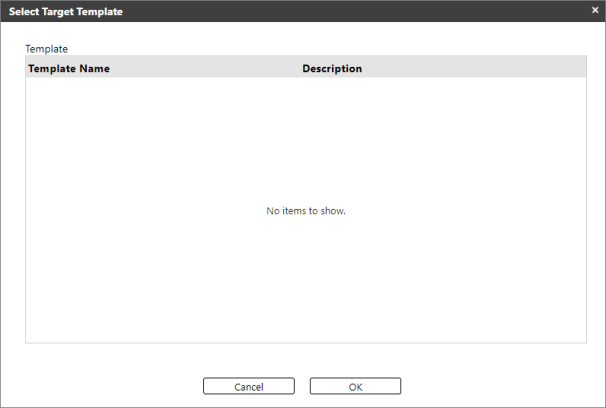Click blank footer area between Cancel and OK
606x408 pixels.
coord(302,386)
